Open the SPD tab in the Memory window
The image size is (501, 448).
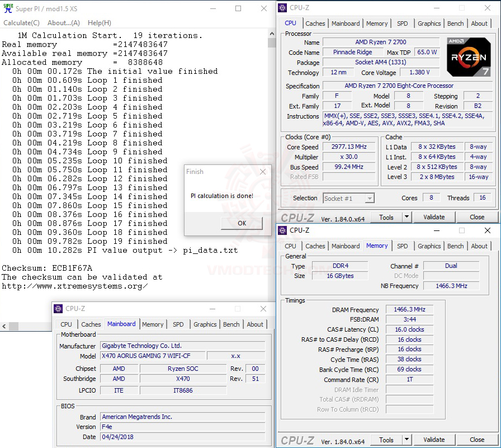(401, 246)
